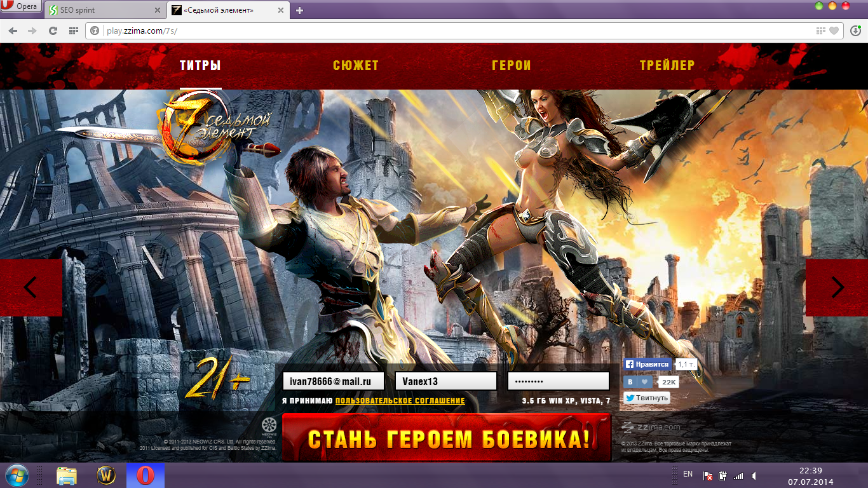This screenshot has height=488, width=868.
Task: Open the Windows Start menu
Action: [17, 475]
